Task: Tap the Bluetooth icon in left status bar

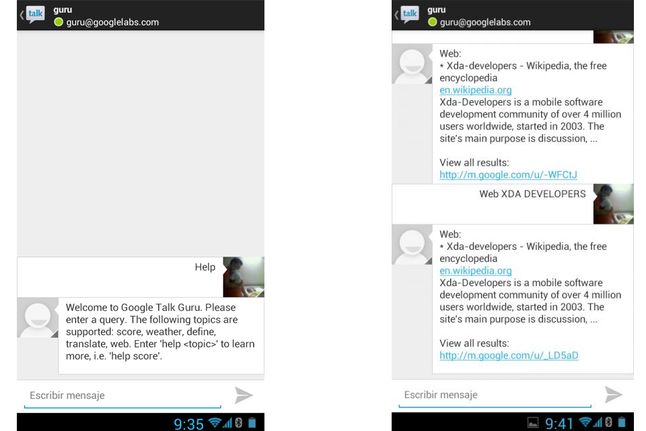Action: (239, 422)
